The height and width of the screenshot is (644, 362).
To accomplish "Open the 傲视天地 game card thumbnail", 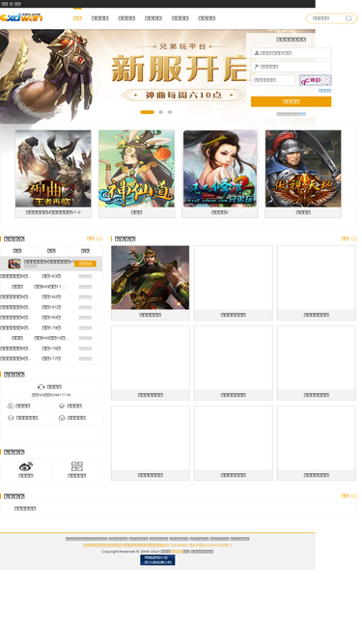I will pyautogui.click(x=303, y=168).
